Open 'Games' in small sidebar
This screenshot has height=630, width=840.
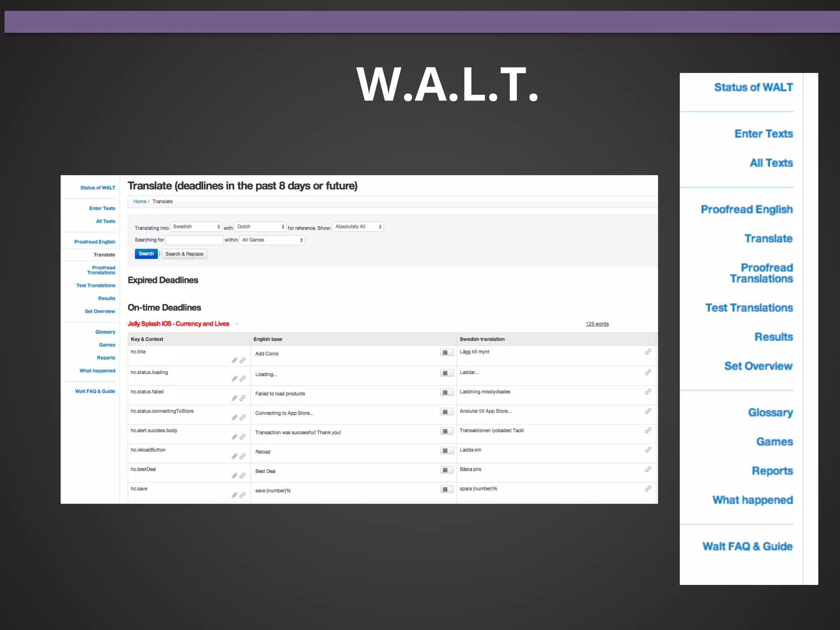click(107, 345)
